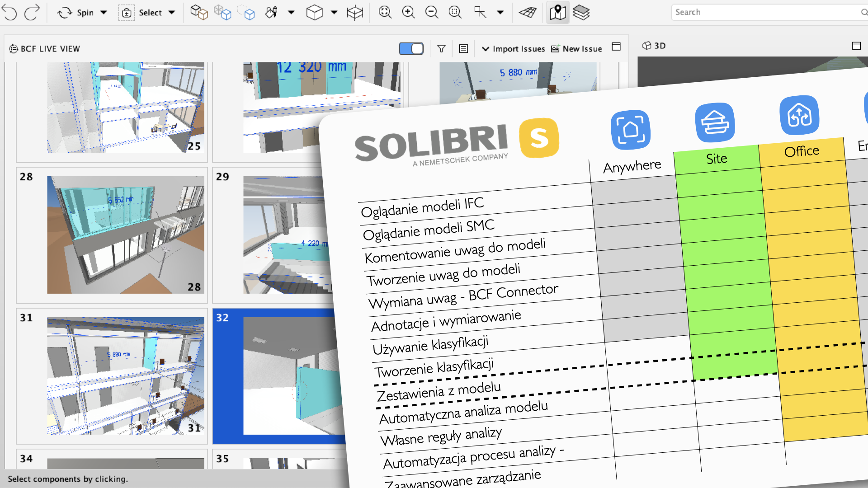Click row 'Automatyczna analiza modelu'
This screenshot has height=488, width=868.
(463, 413)
